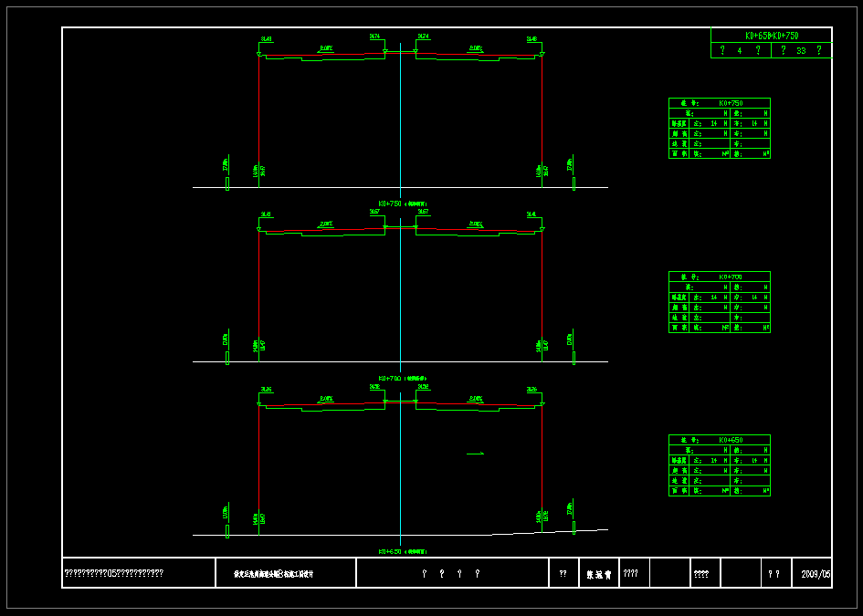Select total sheets value 33 in the top-right block
This screenshot has width=863, height=616.
(801, 51)
